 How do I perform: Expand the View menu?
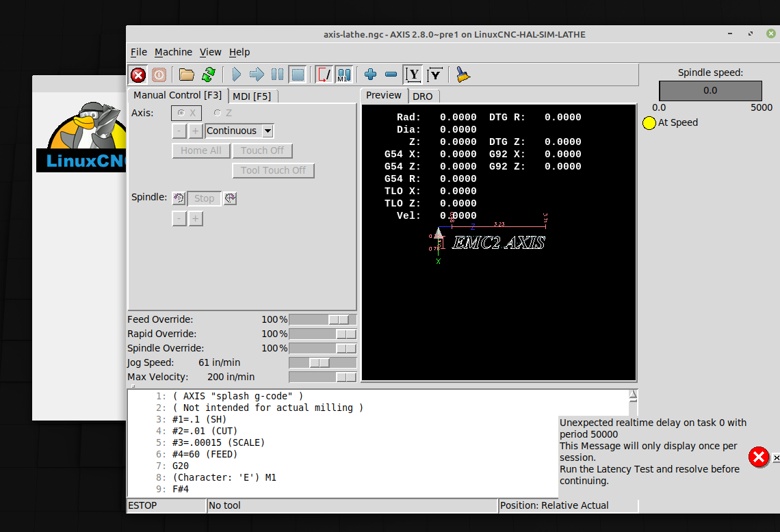[210, 52]
